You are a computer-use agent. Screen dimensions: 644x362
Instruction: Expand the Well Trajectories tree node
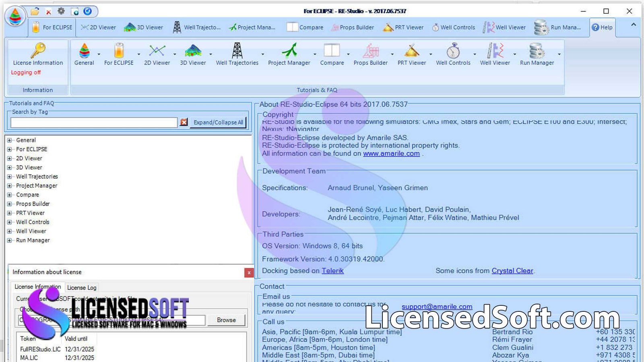coord(9,177)
